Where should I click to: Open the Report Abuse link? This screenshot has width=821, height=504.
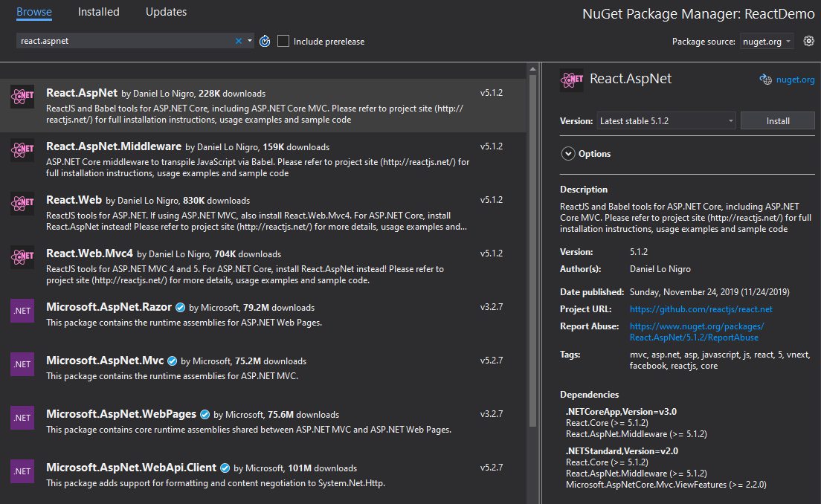[x=697, y=332]
